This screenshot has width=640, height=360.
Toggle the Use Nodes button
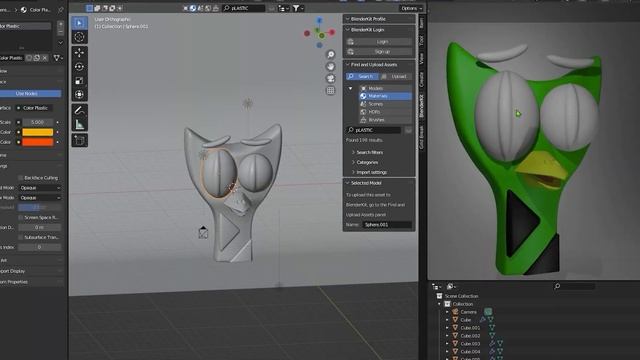(x=27, y=93)
